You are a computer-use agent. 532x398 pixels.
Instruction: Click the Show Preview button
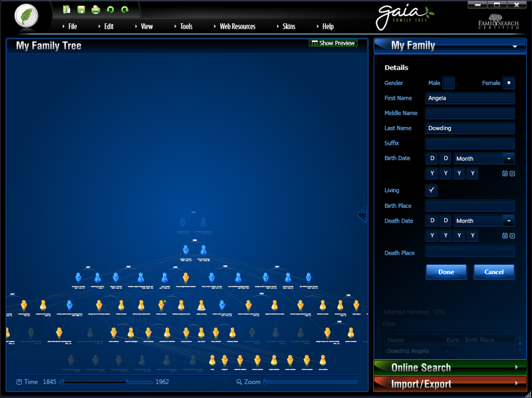point(333,43)
